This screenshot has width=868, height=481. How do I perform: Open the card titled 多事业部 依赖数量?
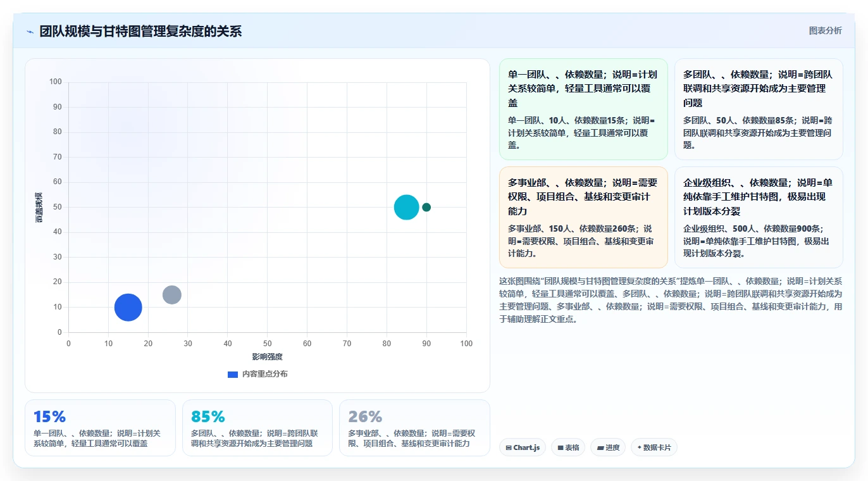(583, 217)
